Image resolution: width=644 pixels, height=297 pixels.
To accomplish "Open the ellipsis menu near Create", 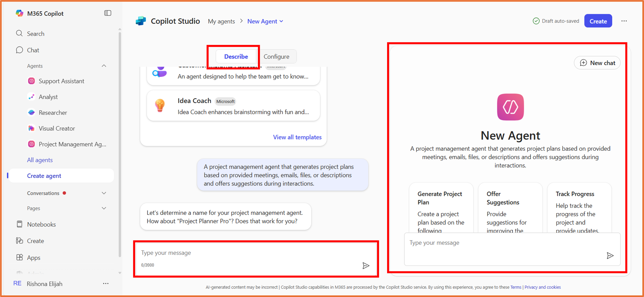I will pyautogui.click(x=624, y=21).
